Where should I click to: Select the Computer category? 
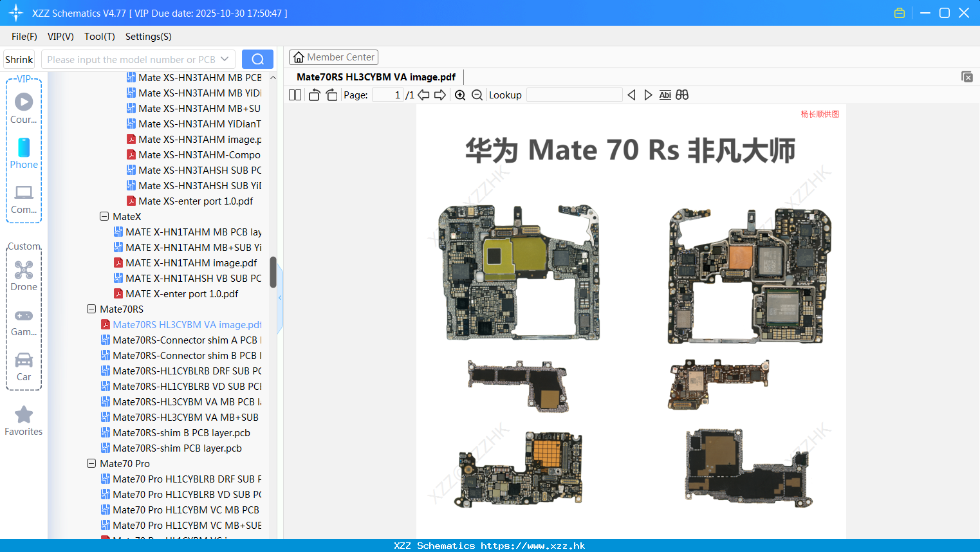[x=24, y=199]
